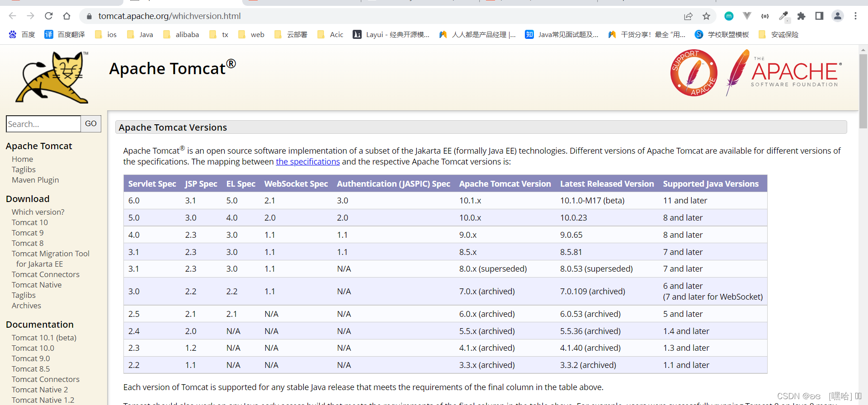Click the page vertical scrollbar thumb
The image size is (868, 405).
[863, 92]
